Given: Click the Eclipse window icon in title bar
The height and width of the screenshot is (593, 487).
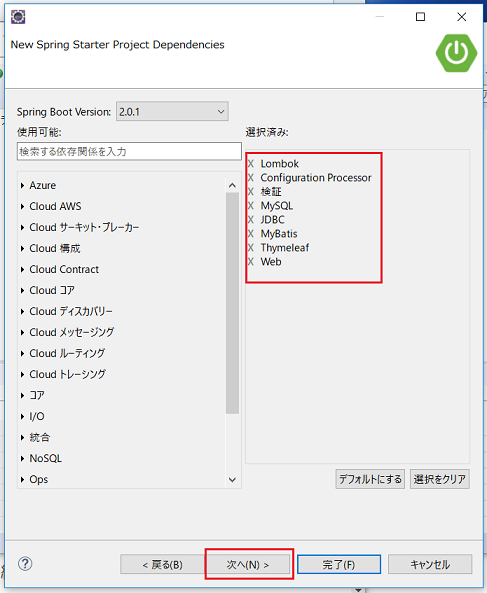Looking at the screenshot, I should click(x=18, y=17).
